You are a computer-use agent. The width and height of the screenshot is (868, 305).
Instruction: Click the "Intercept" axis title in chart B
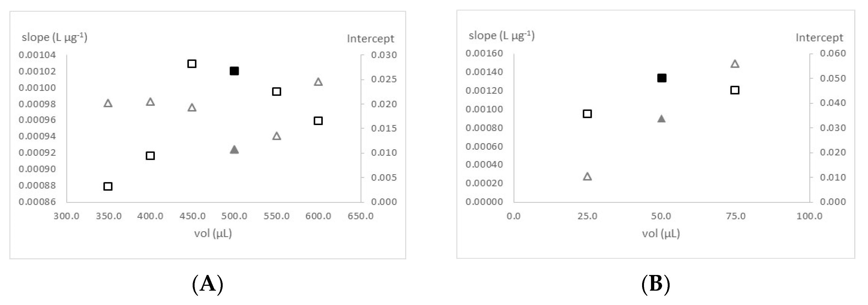(x=819, y=37)
